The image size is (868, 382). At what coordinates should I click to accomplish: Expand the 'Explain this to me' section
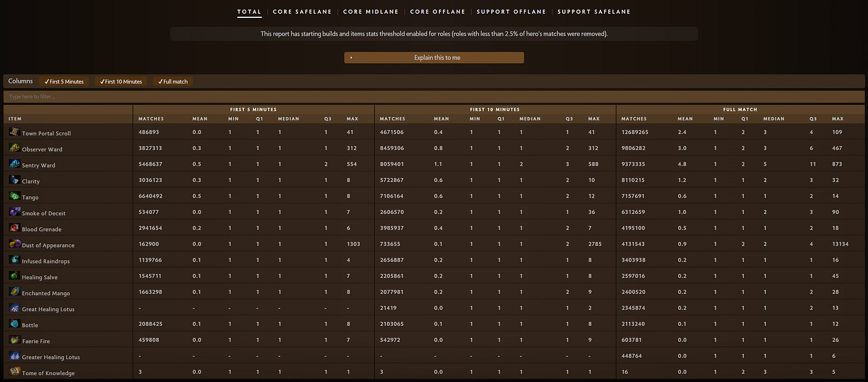(434, 58)
